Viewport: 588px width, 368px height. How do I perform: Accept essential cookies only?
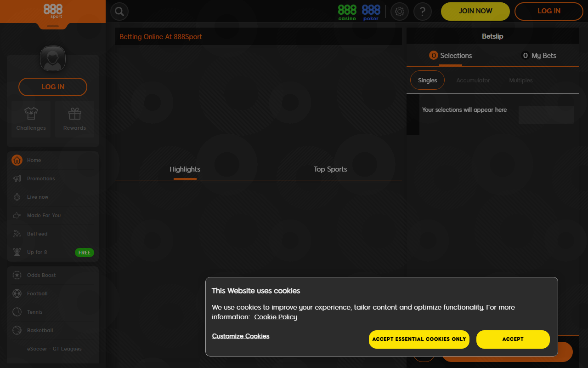pyautogui.click(x=419, y=339)
